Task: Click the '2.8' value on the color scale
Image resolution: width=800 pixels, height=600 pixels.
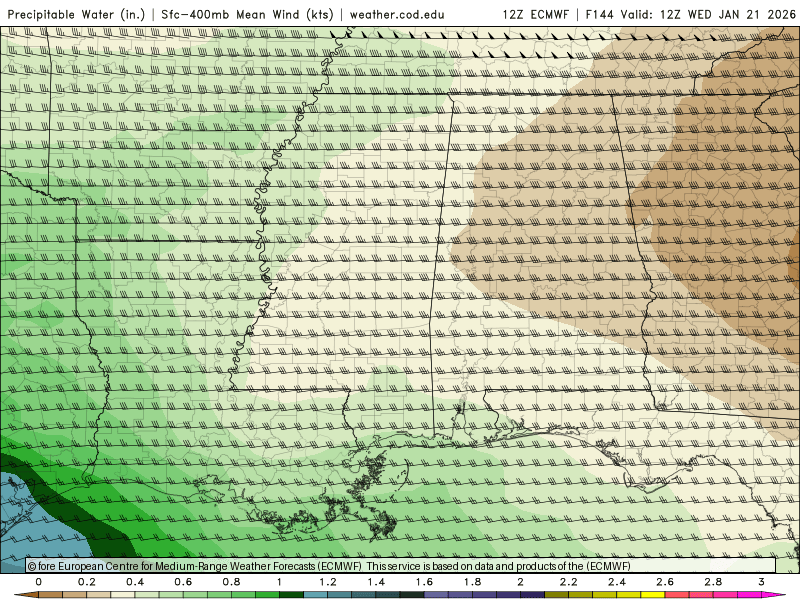Action: click(x=713, y=582)
